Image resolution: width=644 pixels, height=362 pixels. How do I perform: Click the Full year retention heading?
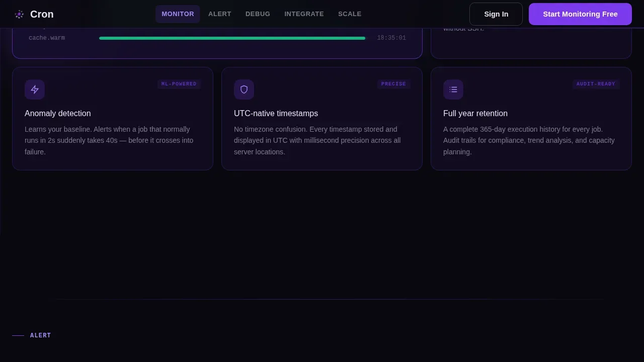coord(475,114)
